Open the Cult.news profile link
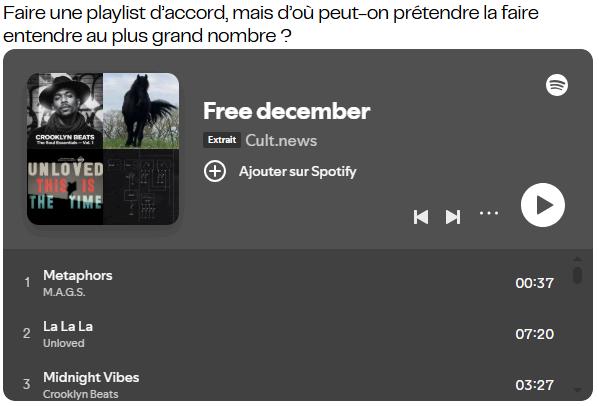Viewport: 599px width, 406px height. pyautogui.click(x=281, y=140)
